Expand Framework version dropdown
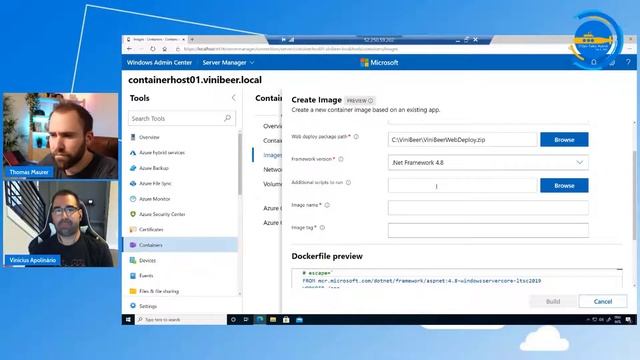Image resolution: width=640 pixels, height=360 pixels. pyautogui.click(x=580, y=162)
